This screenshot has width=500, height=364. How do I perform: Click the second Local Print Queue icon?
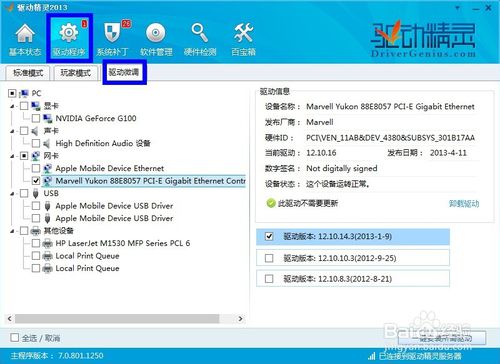click(48, 268)
